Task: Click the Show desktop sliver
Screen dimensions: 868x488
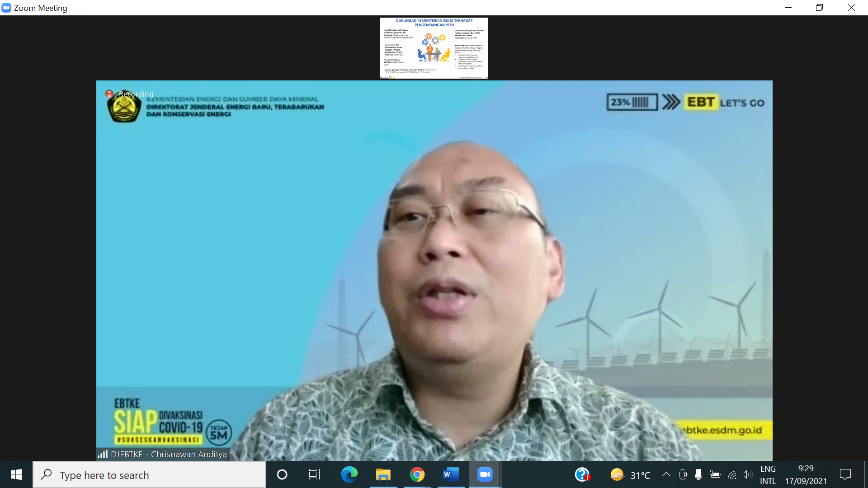Action: pyautogui.click(x=866, y=474)
